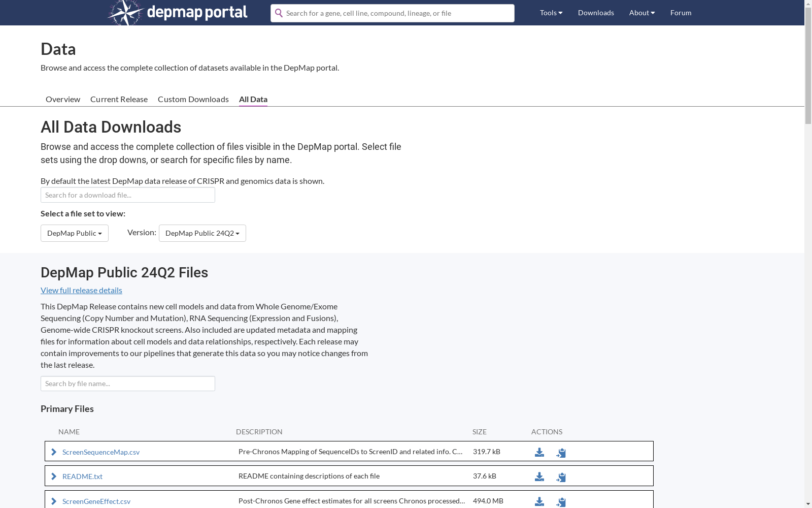Open the DepMap Public file set dropdown

(x=74, y=233)
